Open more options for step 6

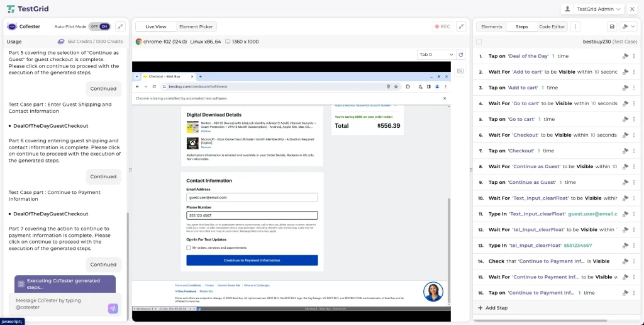pos(634,135)
